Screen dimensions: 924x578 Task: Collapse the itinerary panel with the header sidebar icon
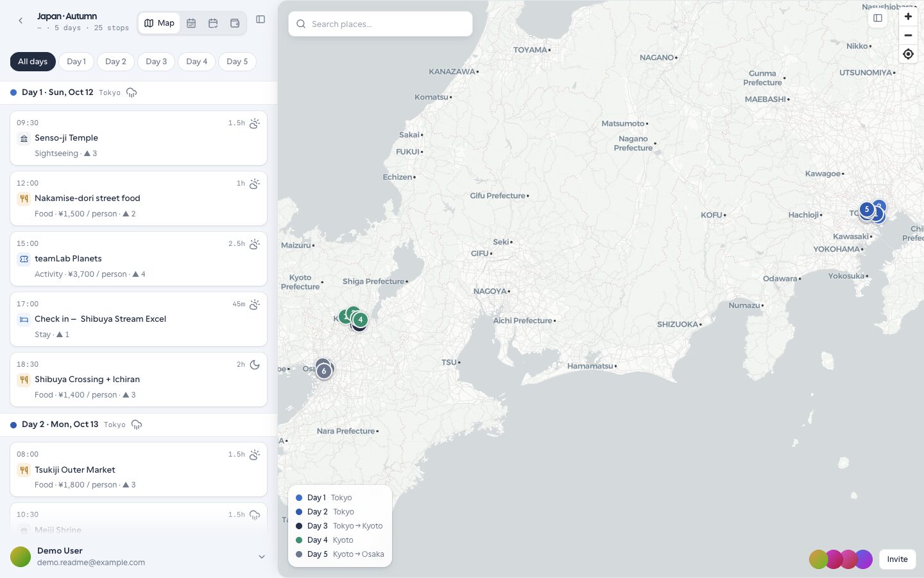[261, 19]
